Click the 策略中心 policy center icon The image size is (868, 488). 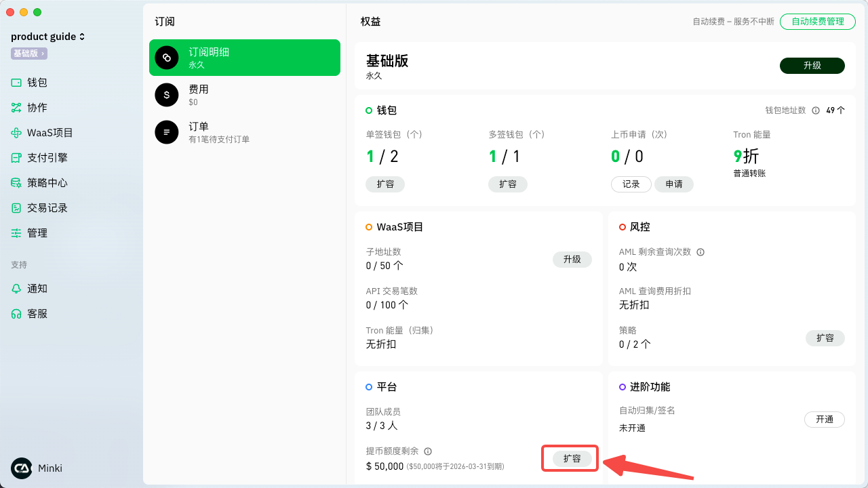click(16, 183)
